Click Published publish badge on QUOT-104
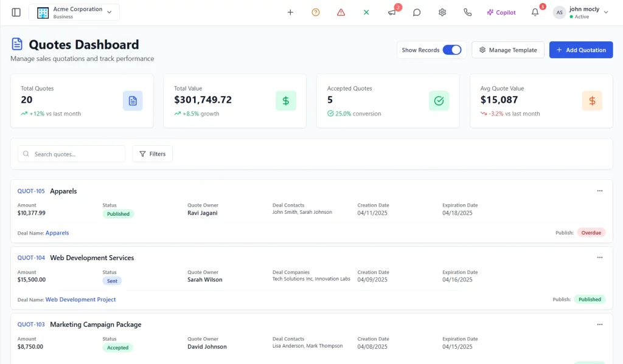This screenshot has width=623, height=364. (x=590, y=300)
